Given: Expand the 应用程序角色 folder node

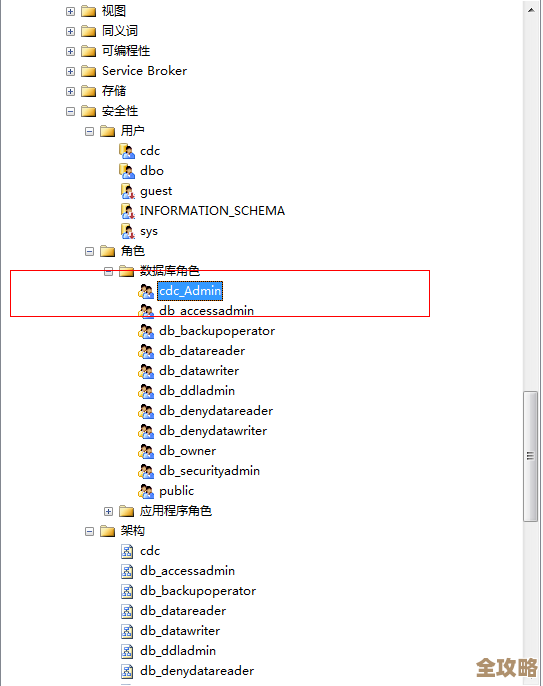Looking at the screenshot, I should pos(109,511).
